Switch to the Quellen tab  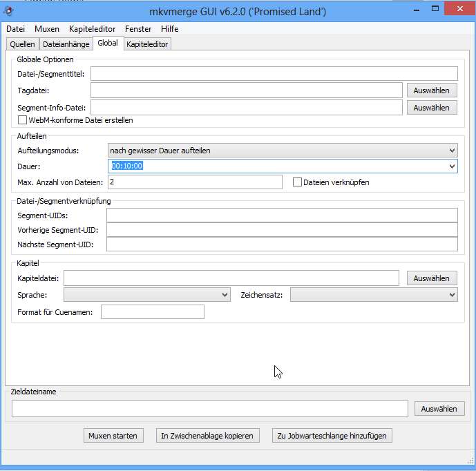(23, 44)
